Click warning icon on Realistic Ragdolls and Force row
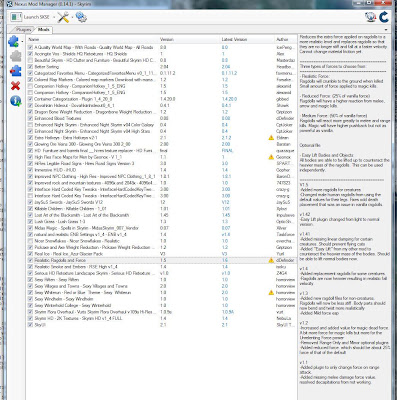397x400 pixels. coord(271,260)
